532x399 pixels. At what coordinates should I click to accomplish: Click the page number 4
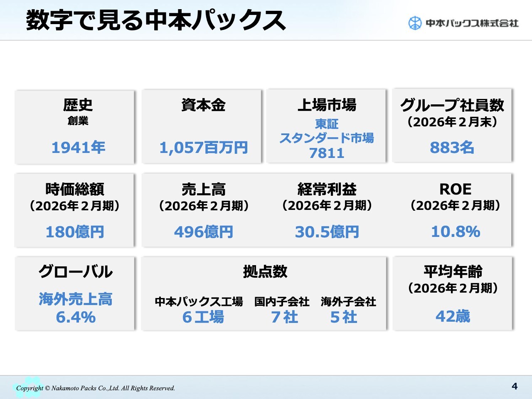tap(515, 386)
